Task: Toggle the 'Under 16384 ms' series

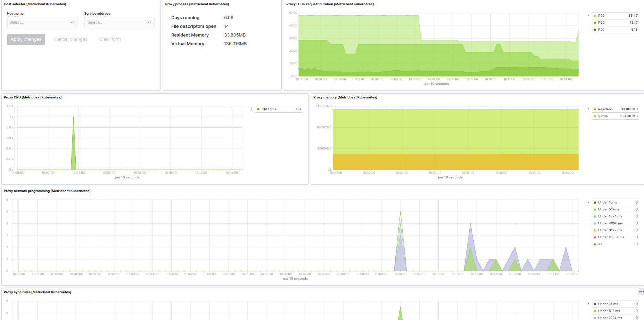Action: click(x=595, y=237)
